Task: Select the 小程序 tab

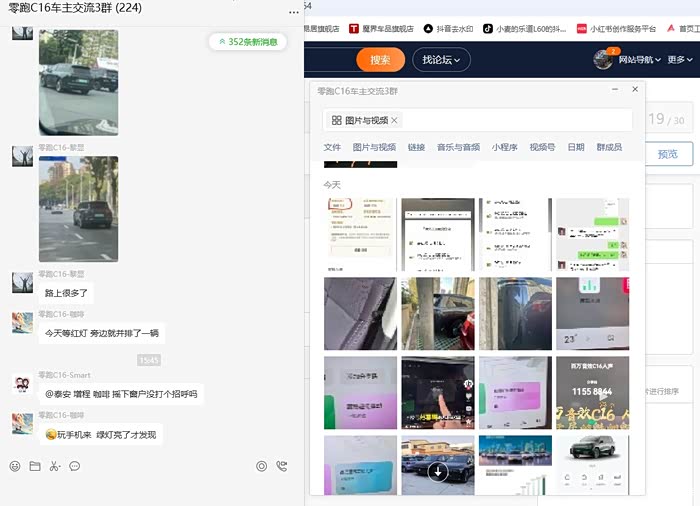Action: click(504, 147)
